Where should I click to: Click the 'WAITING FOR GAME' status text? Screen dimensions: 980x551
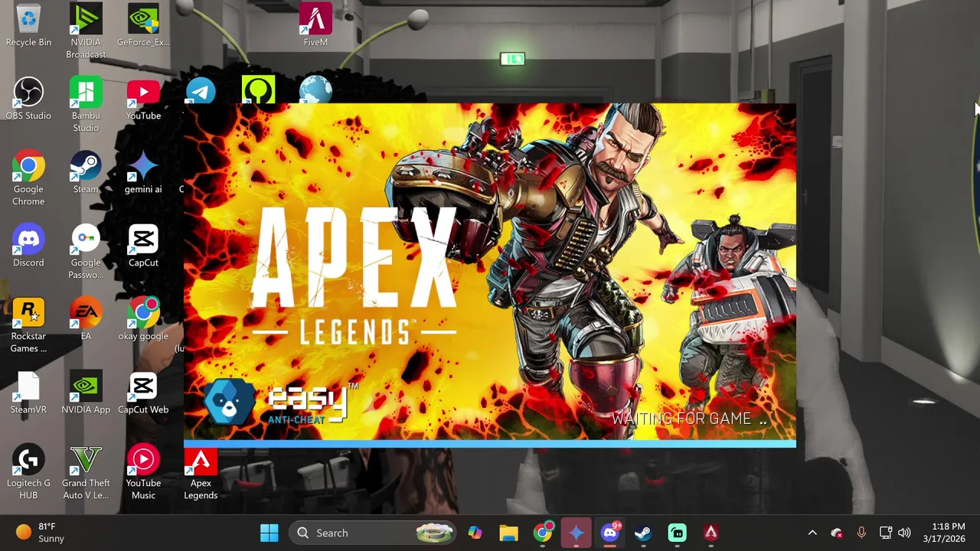[x=689, y=419]
